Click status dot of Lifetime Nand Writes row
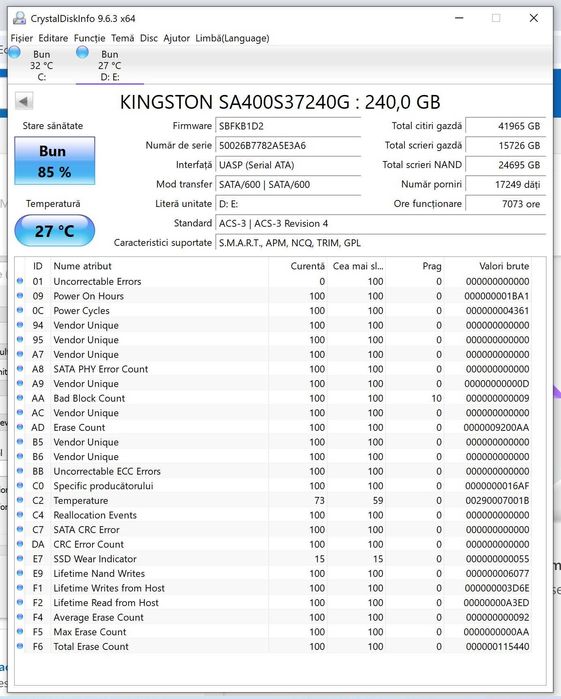The width and height of the screenshot is (561, 699). 20,573
